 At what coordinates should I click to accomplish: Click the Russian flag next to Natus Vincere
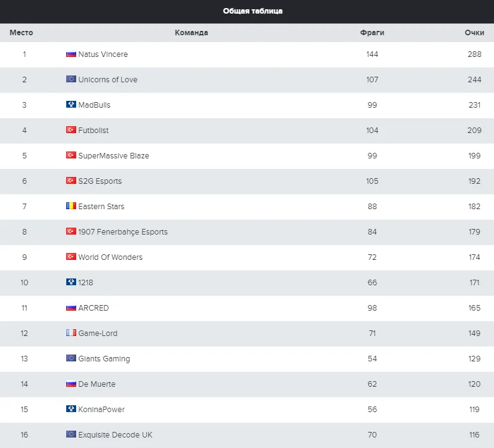[x=71, y=54]
